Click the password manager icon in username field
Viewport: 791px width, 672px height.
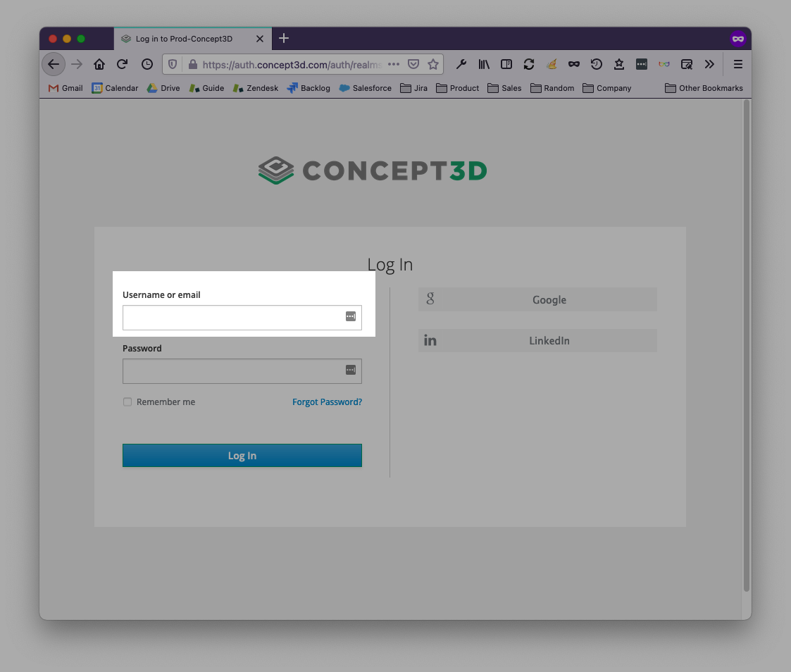click(351, 316)
